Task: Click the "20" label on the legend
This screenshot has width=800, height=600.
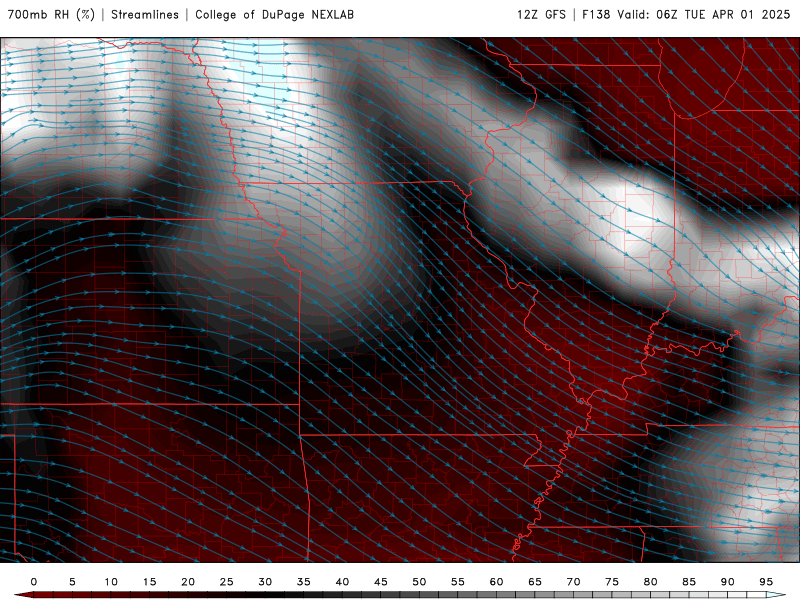Action: (x=188, y=582)
